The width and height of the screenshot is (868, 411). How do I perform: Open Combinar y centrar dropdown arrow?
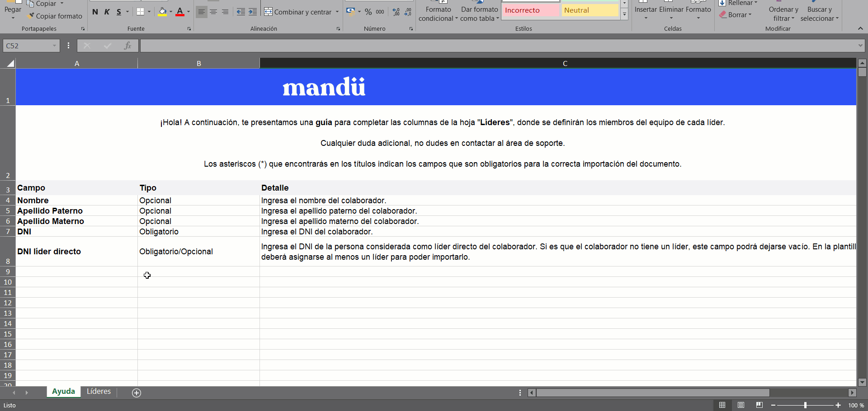[337, 12]
